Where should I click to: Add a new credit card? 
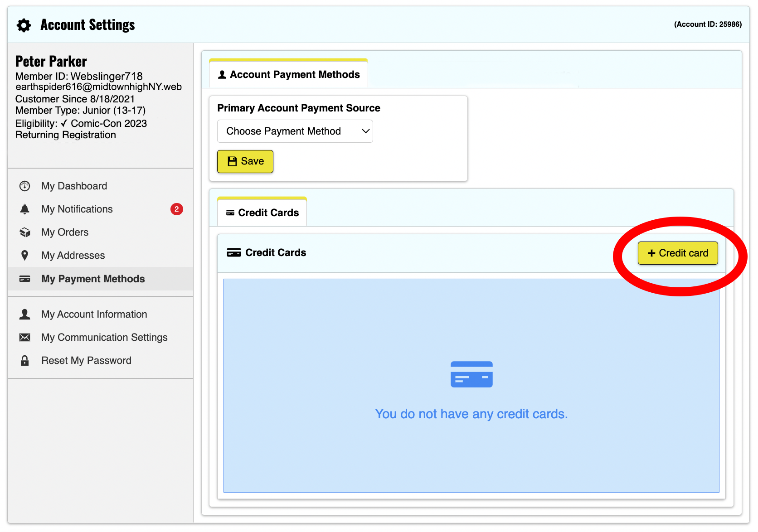point(677,253)
